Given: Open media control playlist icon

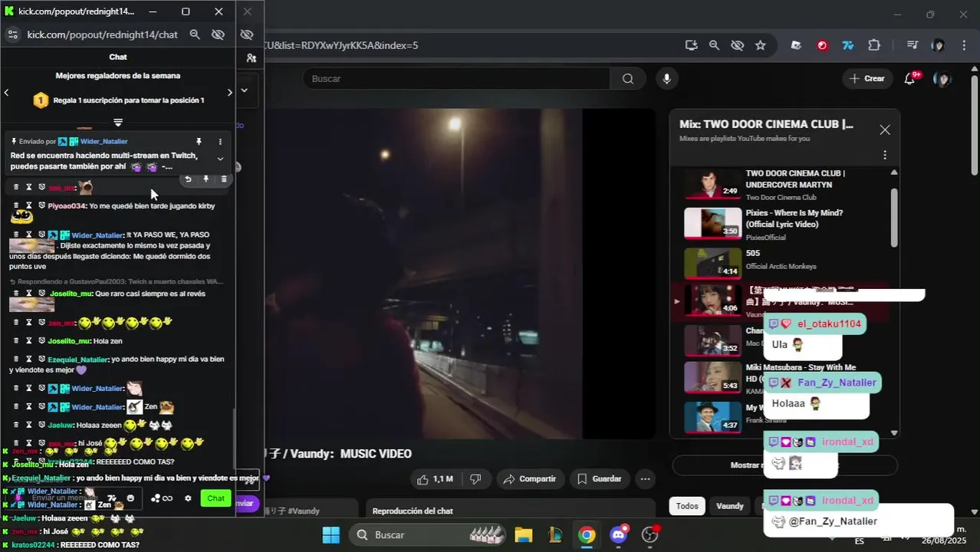Looking at the screenshot, I should coord(912,45).
